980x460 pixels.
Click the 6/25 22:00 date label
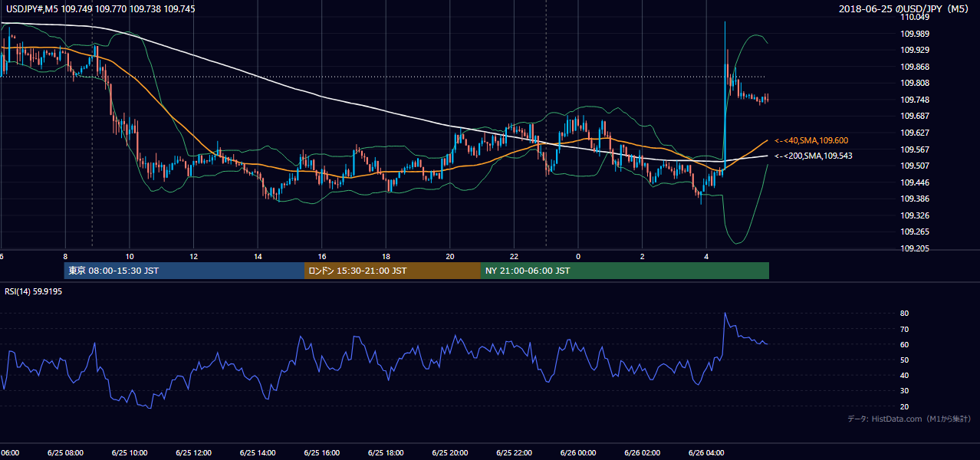[514, 452]
